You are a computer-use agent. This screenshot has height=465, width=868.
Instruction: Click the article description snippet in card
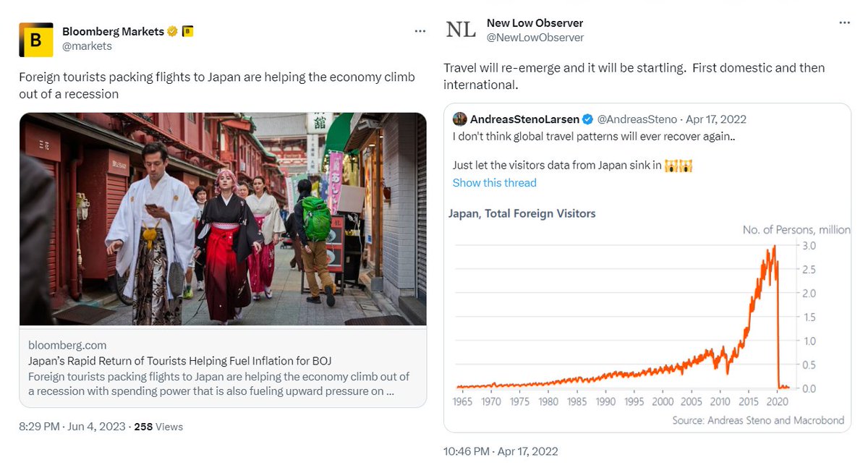[x=219, y=383]
